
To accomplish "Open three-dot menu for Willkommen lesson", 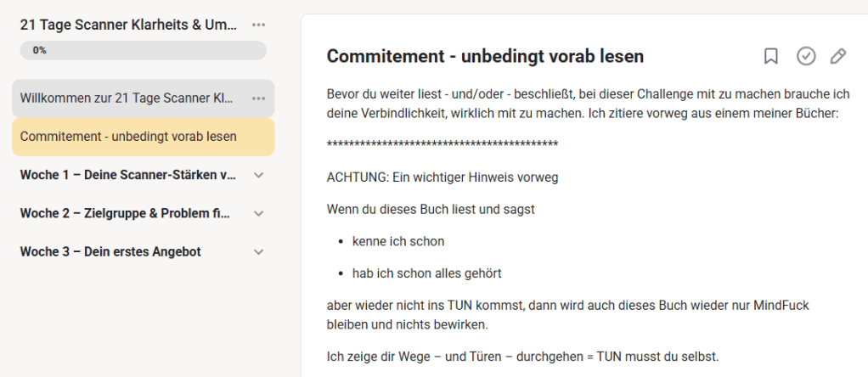I will point(259,98).
